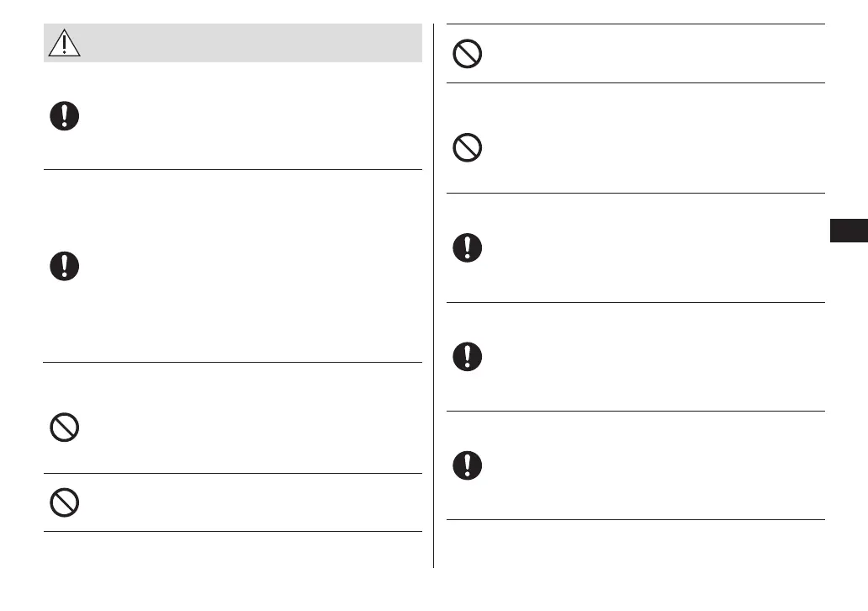Select the dark gray tab on the right edge
Viewport: 868px width, 611px height.
[x=848, y=231]
